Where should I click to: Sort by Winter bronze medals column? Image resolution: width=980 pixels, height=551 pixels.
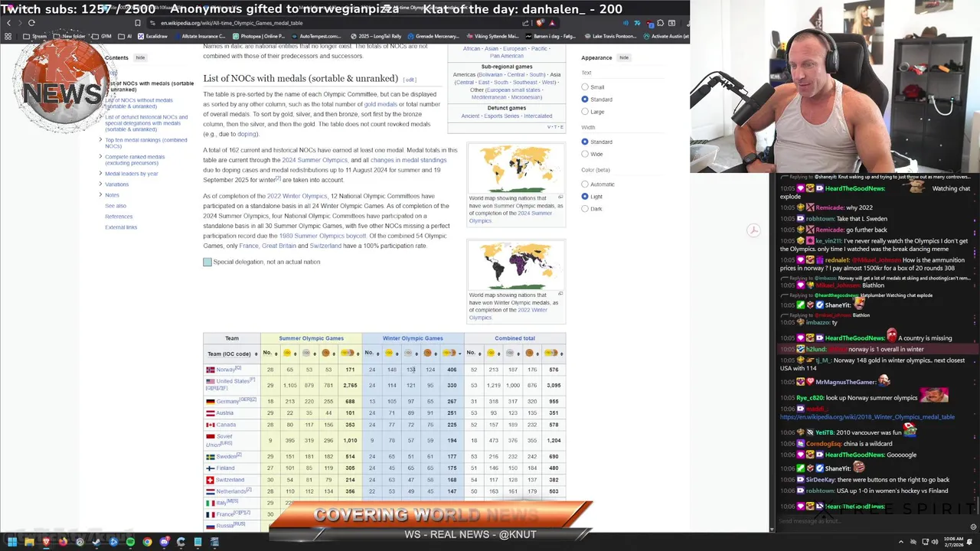[x=430, y=353]
